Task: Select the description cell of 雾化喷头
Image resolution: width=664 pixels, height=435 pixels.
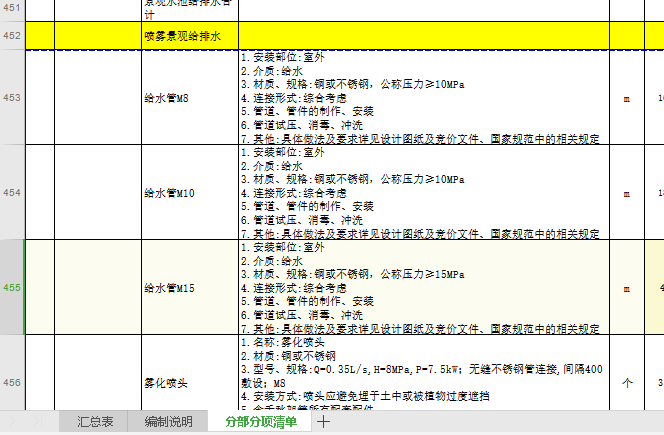Action: point(424,373)
